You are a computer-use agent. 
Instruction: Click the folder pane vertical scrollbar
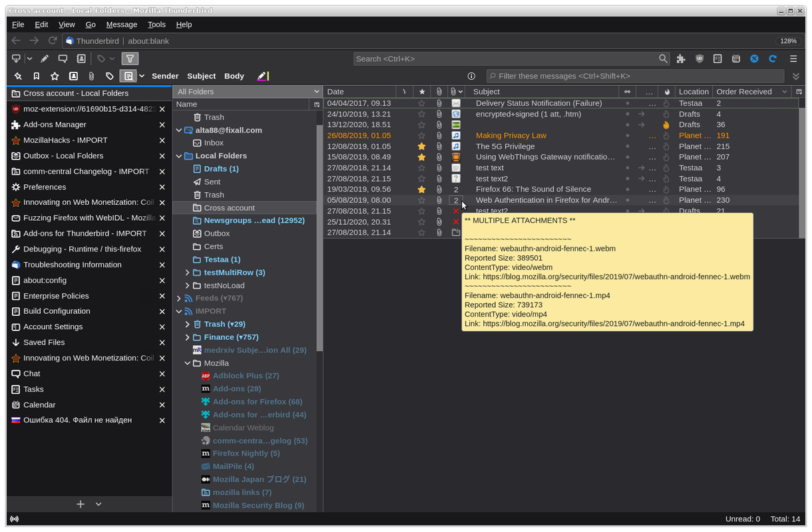(x=319, y=239)
